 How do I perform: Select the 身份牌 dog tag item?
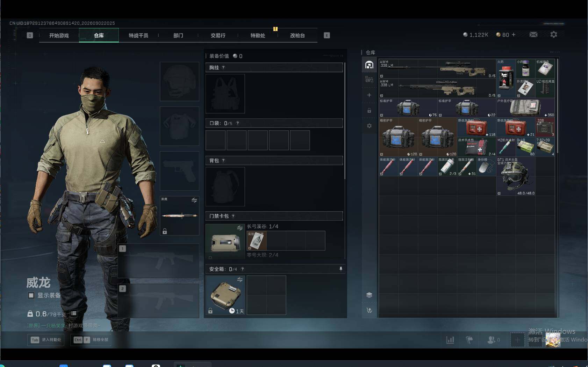click(x=486, y=166)
